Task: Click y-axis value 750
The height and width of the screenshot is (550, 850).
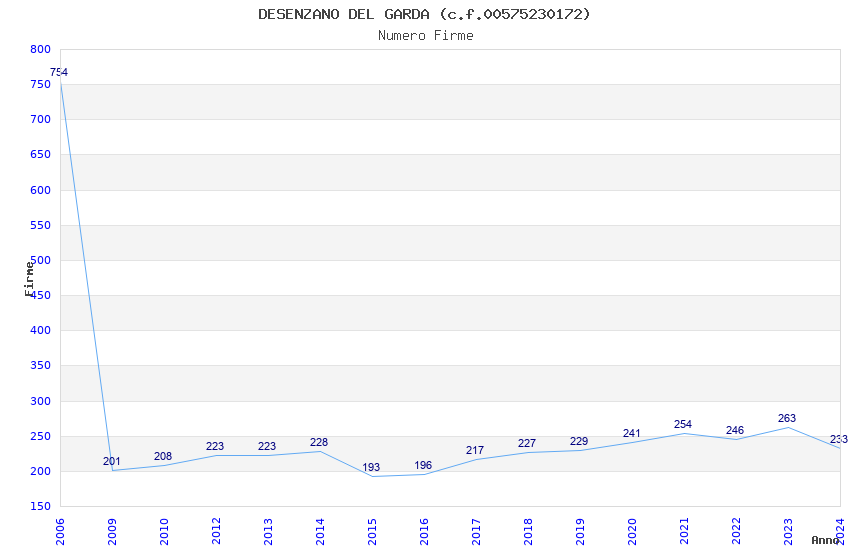Action: pyautogui.click(x=41, y=85)
